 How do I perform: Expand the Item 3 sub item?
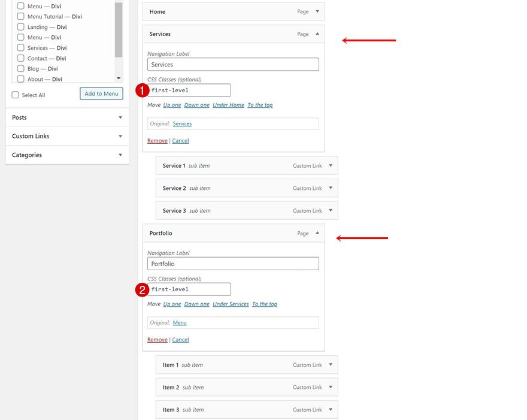(x=330, y=409)
